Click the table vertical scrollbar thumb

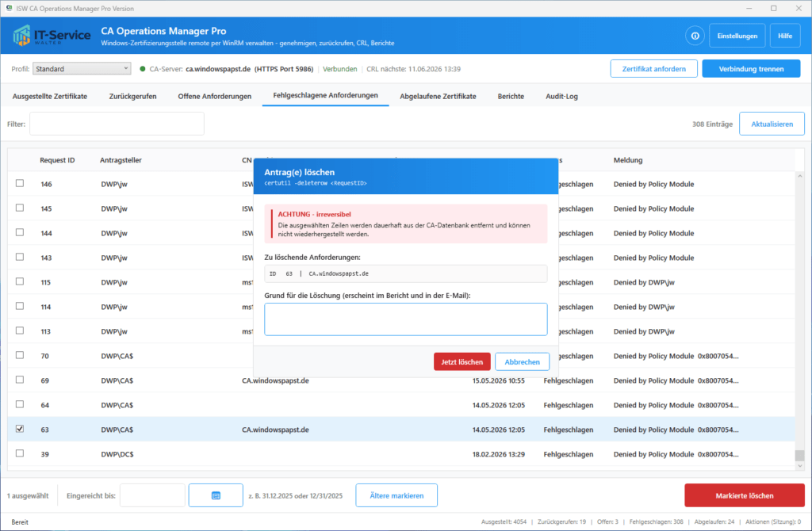coord(799,456)
